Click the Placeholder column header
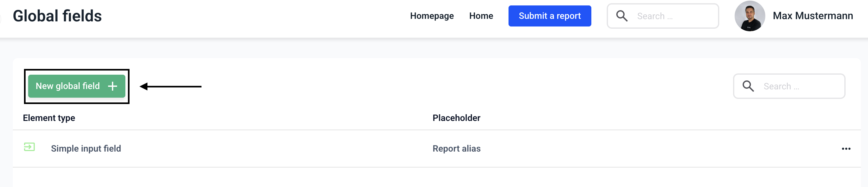Image resolution: width=868 pixels, height=187 pixels. 456,118
